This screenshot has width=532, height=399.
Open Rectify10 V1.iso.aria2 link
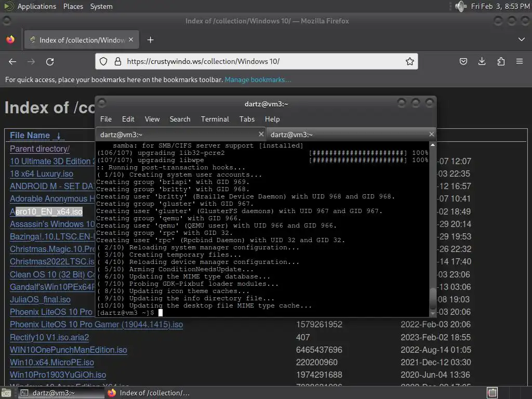pos(49,338)
